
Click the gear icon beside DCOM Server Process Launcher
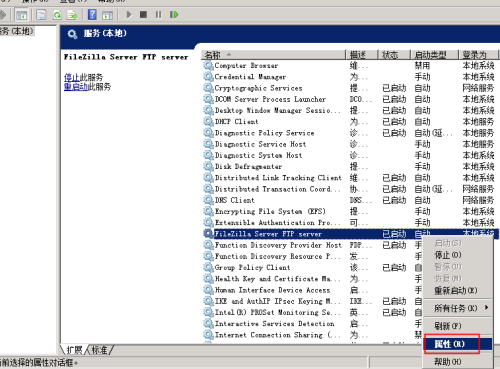(x=208, y=99)
